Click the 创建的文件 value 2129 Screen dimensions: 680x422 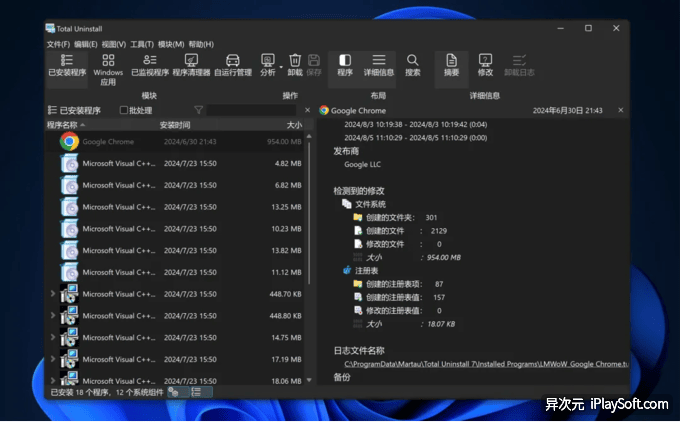[439, 231]
